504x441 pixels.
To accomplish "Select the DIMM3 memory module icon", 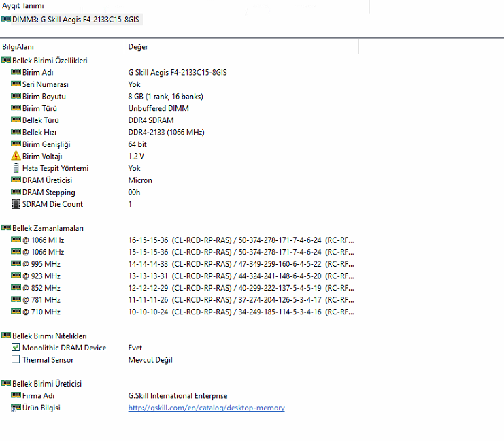I will tap(6, 19).
